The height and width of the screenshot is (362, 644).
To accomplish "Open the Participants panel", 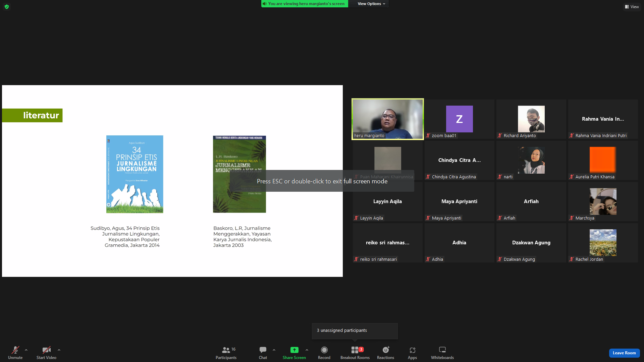I will coord(226,353).
